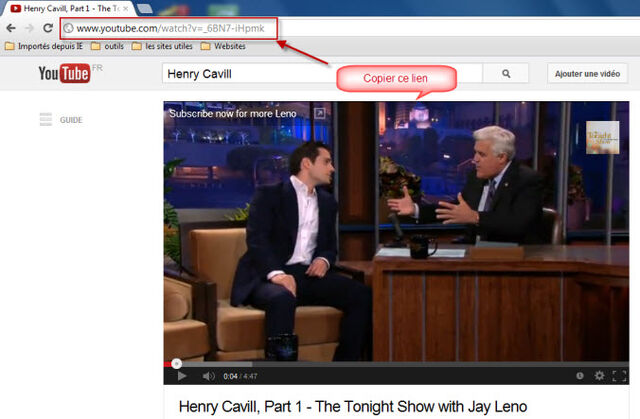Select the Henry Cavill, Part 1 tab
Screen dimensions: 640x419
coord(68,8)
